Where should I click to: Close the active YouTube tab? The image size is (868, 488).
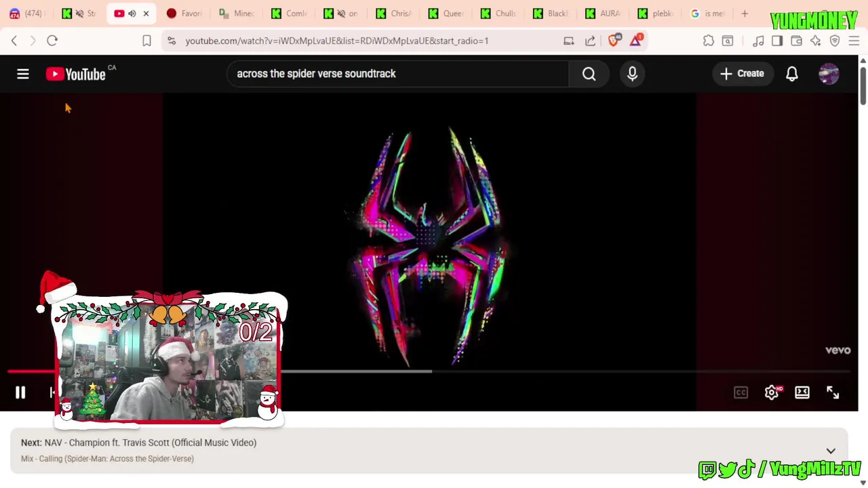click(x=146, y=14)
